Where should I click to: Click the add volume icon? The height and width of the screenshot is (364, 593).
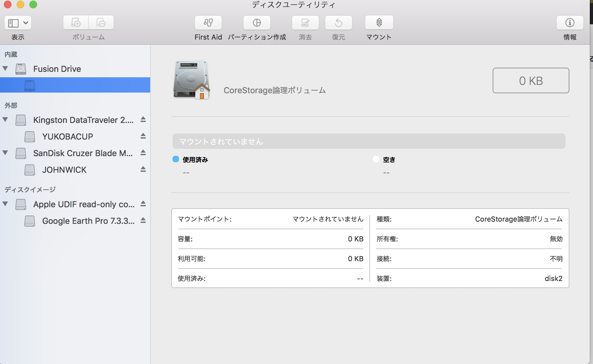[x=76, y=23]
